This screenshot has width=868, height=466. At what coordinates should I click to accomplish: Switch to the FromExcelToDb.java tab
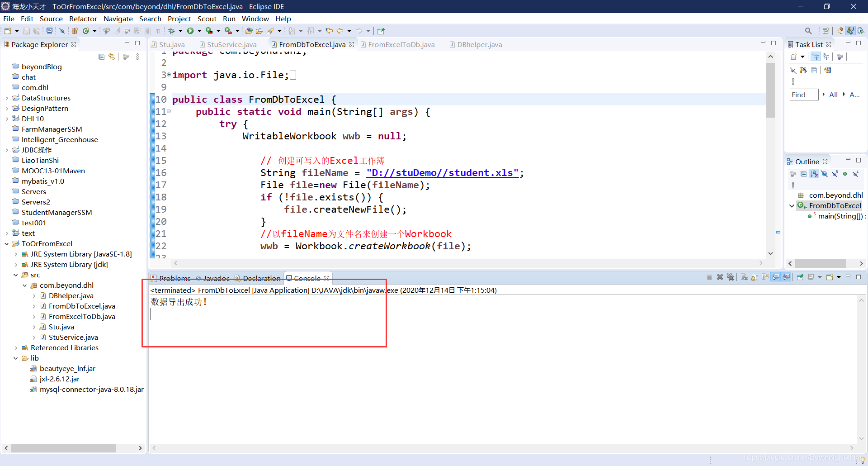[x=401, y=44]
